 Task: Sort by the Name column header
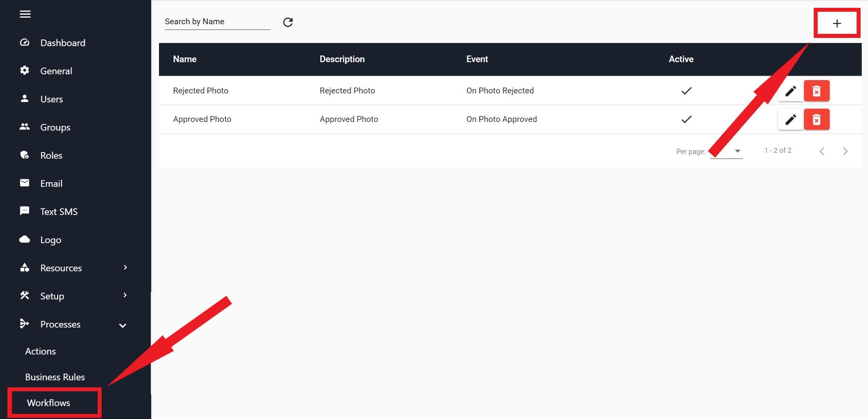pyautogui.click(x=185, y=59)
